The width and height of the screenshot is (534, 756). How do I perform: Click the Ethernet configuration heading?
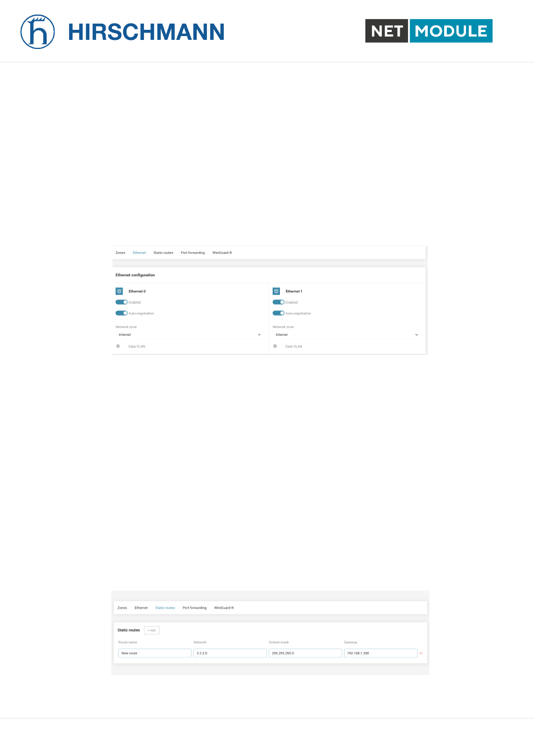135,275
